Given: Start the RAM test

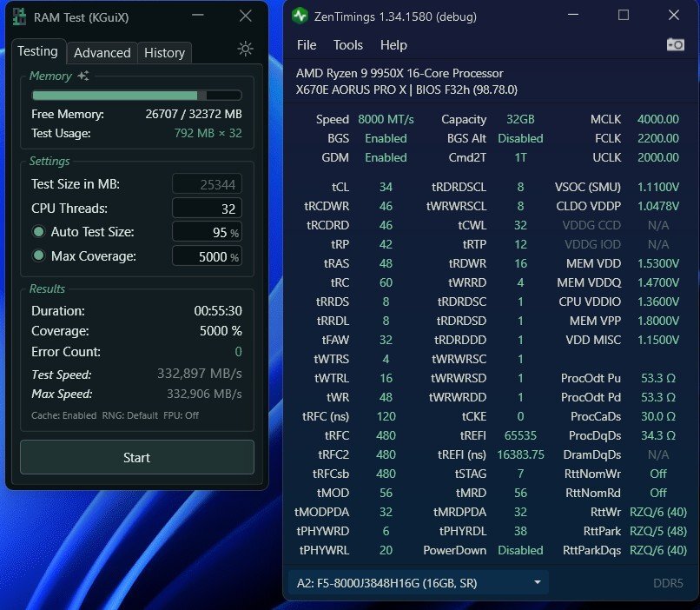Looking at the screenshot, I should click(x=137, y=457).
